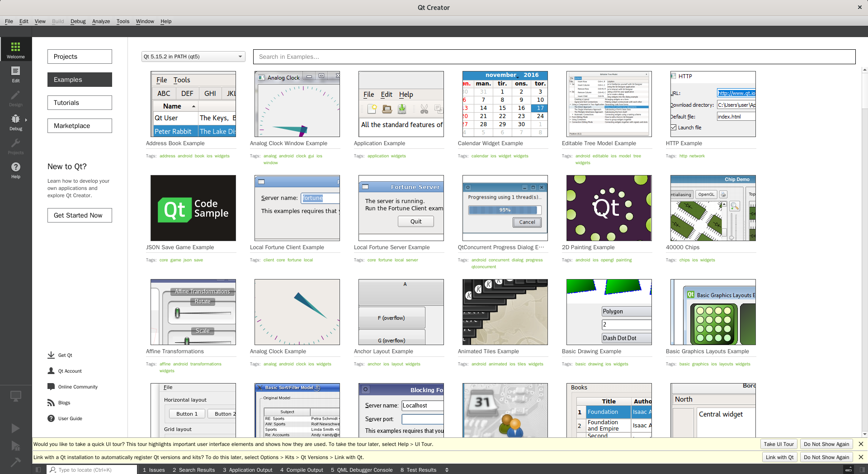Open Affine Transformations example thumbnail

coord(193,312)
